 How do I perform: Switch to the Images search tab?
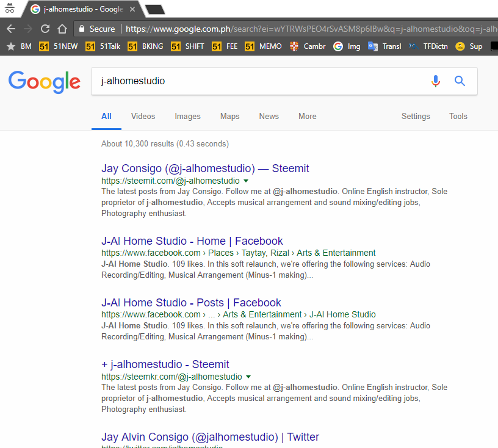pyautogui.click(x=187, y=116)
